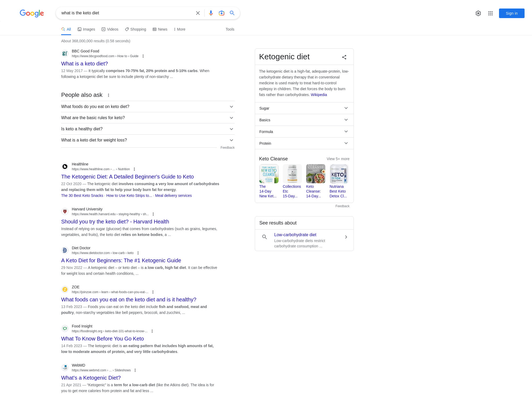The width and height of the screenshot is (532, 399).
Task: Click the Healthline favicon
Action: point(65,167)
